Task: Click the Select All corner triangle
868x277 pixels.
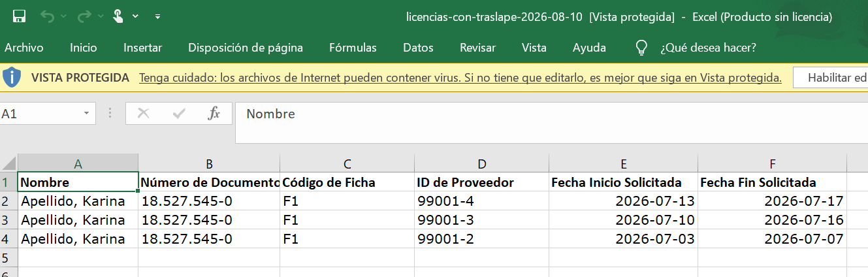Action: pos(9,163)
